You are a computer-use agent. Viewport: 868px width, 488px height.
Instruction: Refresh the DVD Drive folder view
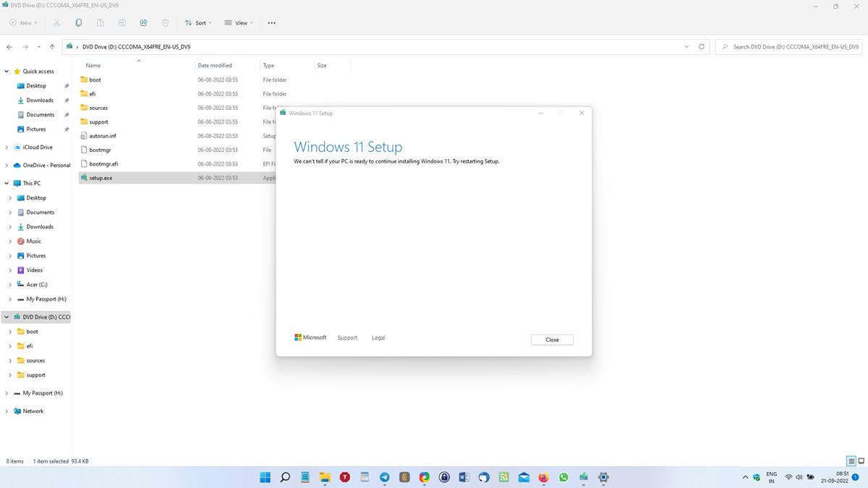(x=701, y=46)
